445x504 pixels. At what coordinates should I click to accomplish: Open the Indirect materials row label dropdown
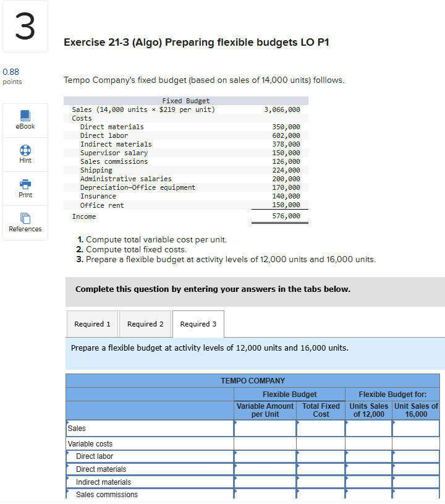coord(150,482)
